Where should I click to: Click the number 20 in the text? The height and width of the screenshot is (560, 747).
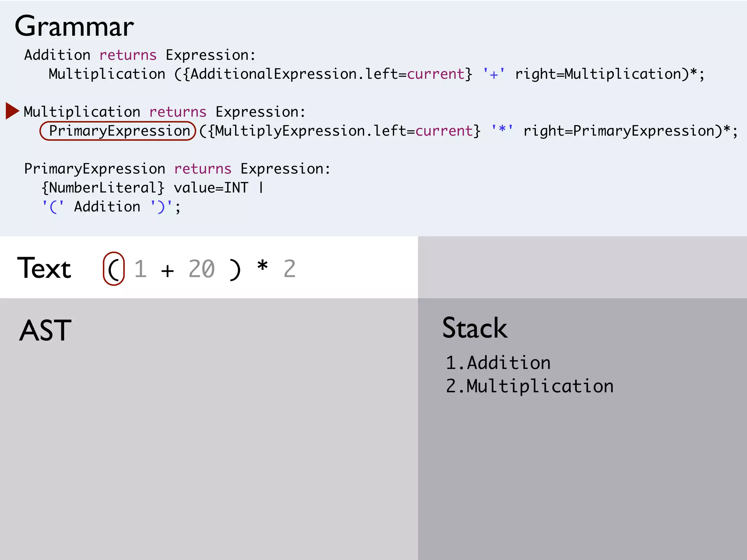[202, 269]
